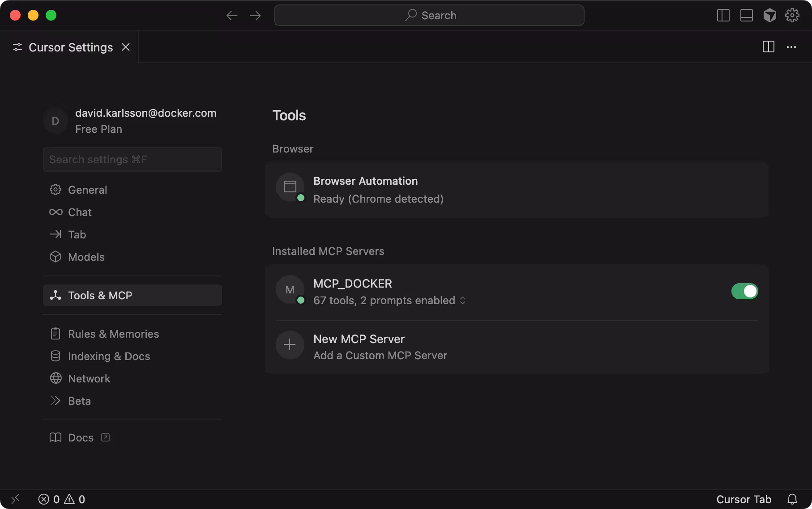Open the General settings section
This screenshot has width=812, height=509.
pos(87,190)
